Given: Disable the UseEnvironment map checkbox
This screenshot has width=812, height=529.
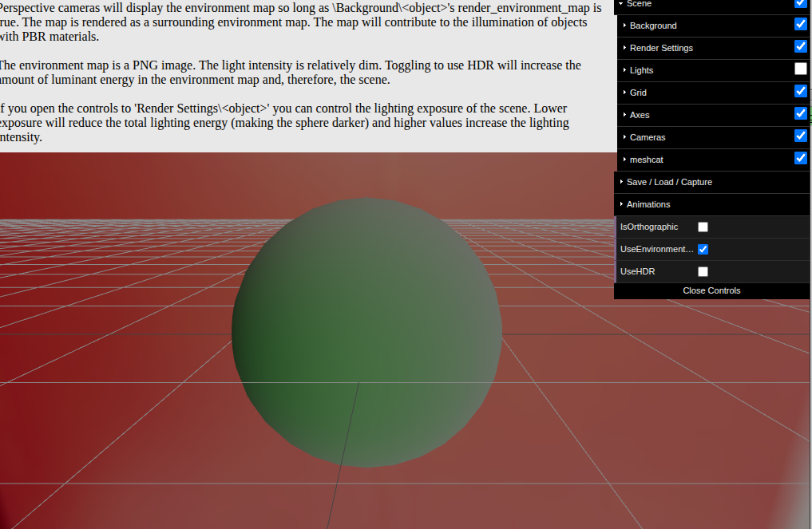Looking at the screenshot, I should coord(703,249).
